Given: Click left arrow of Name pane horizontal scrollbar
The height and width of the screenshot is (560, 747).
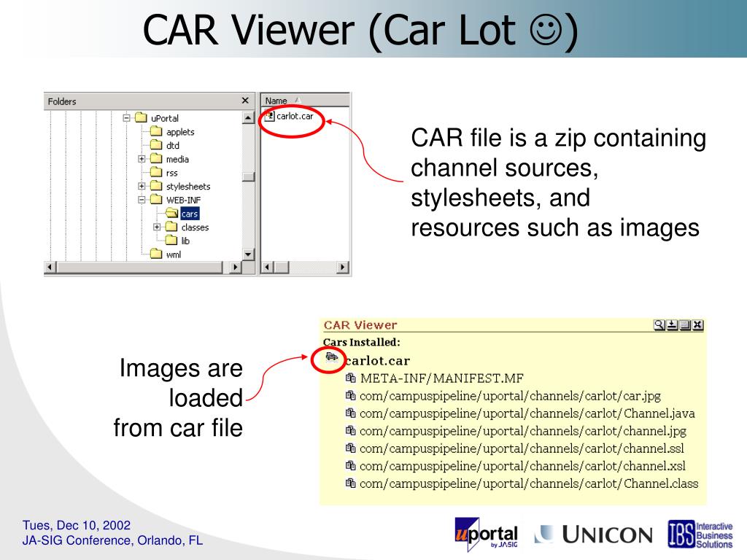Looking at the screenshot, I should tap(267, 267).
